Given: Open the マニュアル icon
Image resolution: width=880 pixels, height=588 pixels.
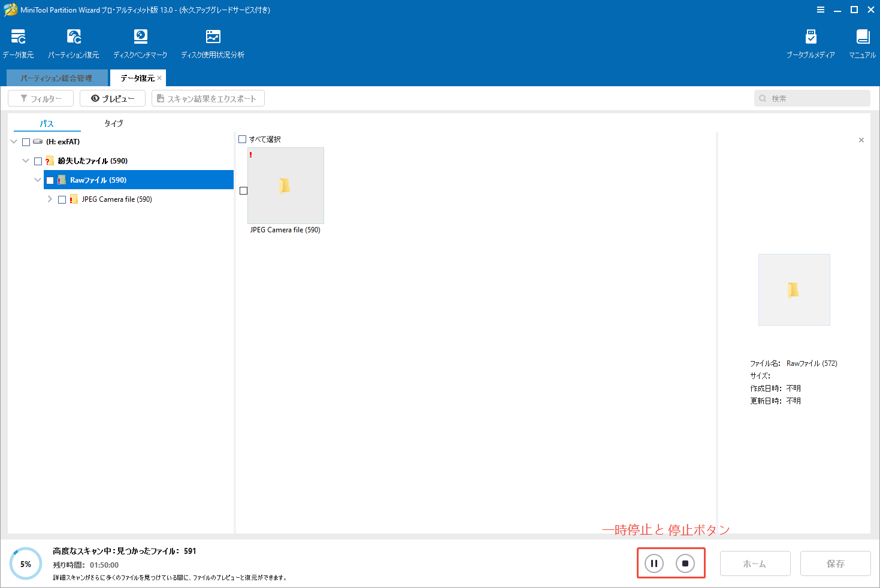Looking at the screenshot, I should click(x=862, y=42).
